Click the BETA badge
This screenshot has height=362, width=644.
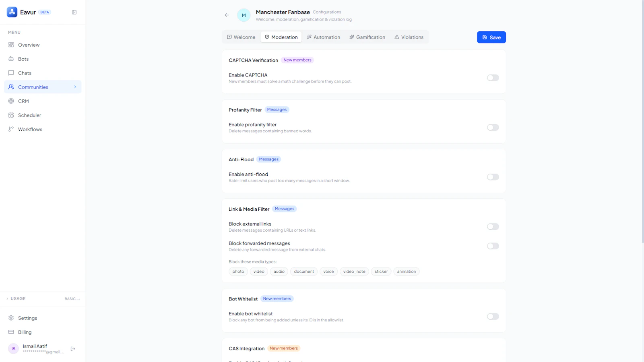[45, 12]
